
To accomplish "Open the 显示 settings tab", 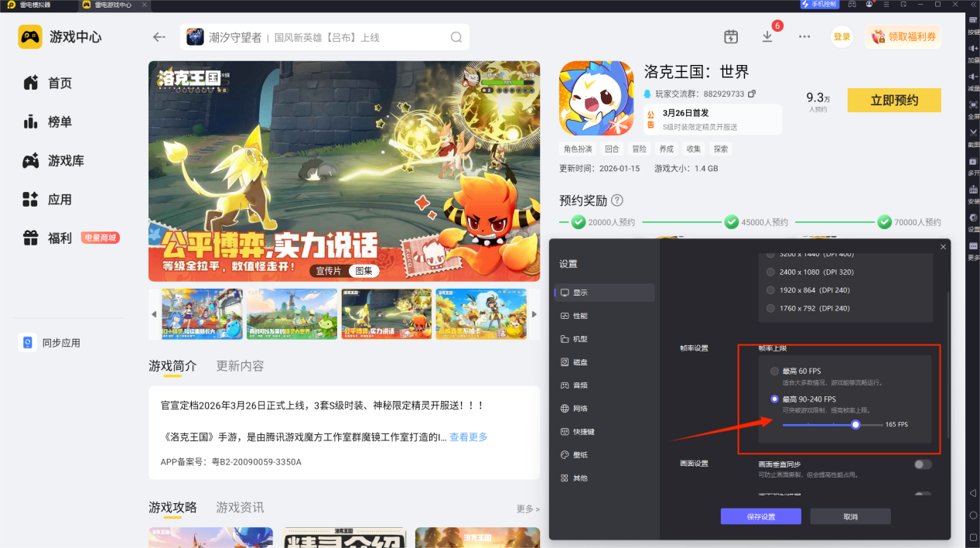I will pyautogui.click(x=605, y=293).
